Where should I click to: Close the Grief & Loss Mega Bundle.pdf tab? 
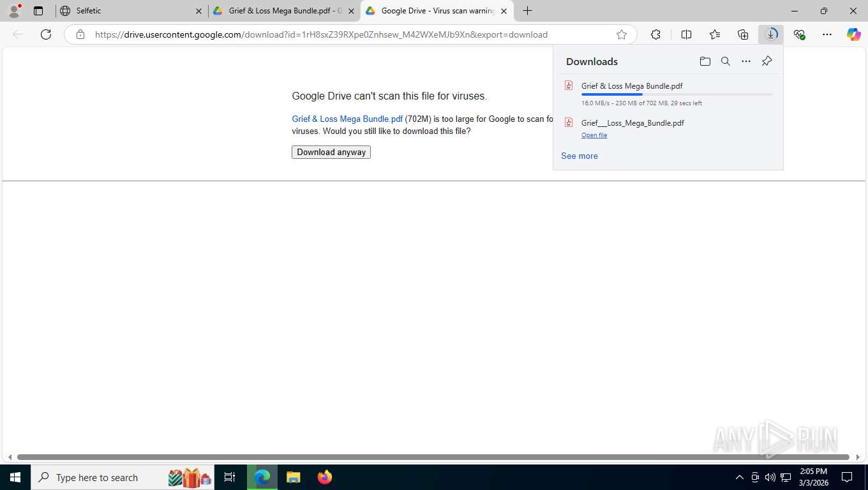351,11
